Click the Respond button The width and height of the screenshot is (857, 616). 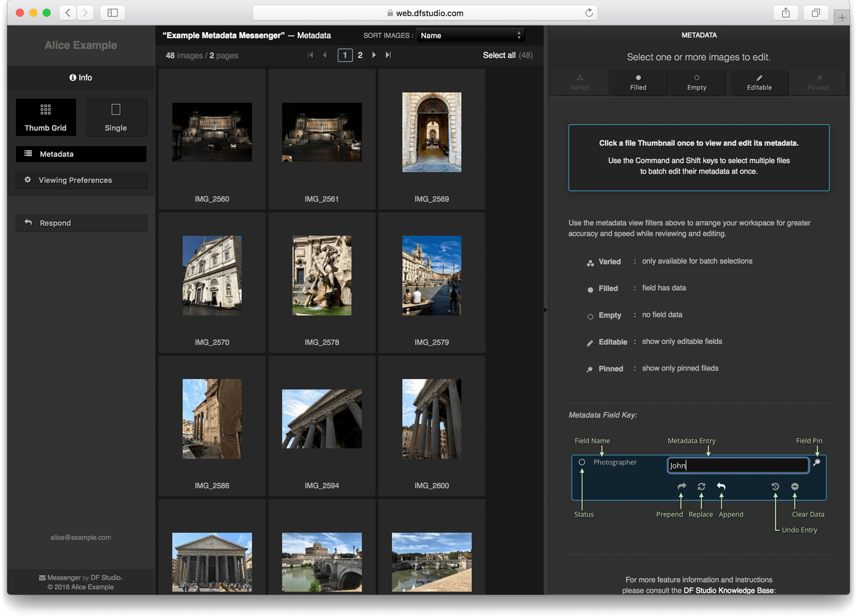(81, 223)
